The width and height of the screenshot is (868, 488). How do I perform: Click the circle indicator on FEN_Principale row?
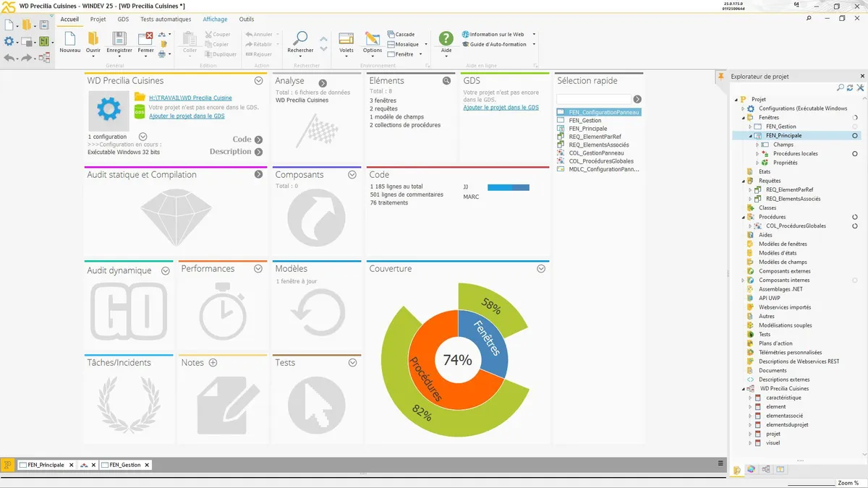tap(855, 136)
